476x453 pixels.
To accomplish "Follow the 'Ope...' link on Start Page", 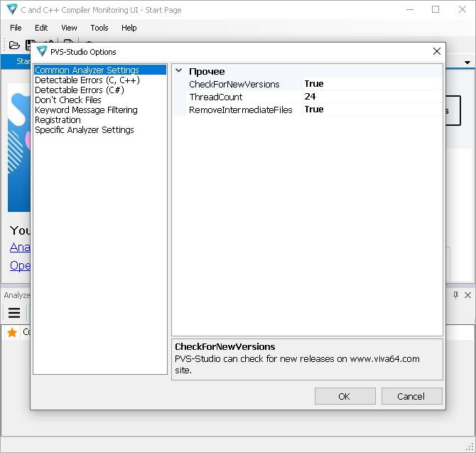I will tap(20, 265).
